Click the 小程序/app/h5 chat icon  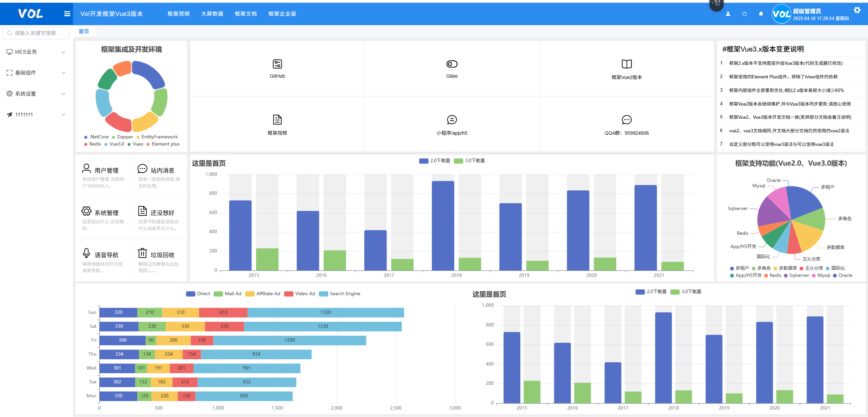pyautogui.click(x=452, y=120)
